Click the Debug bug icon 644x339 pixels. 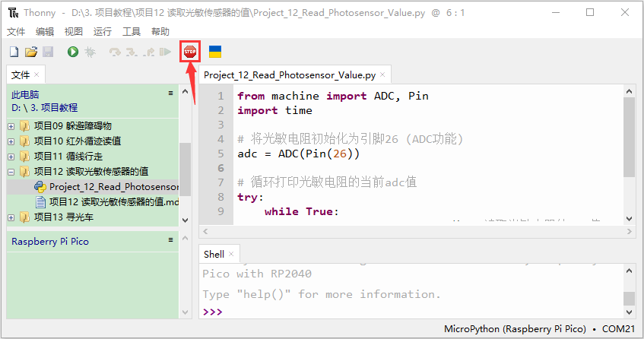[x=90, y=52]
